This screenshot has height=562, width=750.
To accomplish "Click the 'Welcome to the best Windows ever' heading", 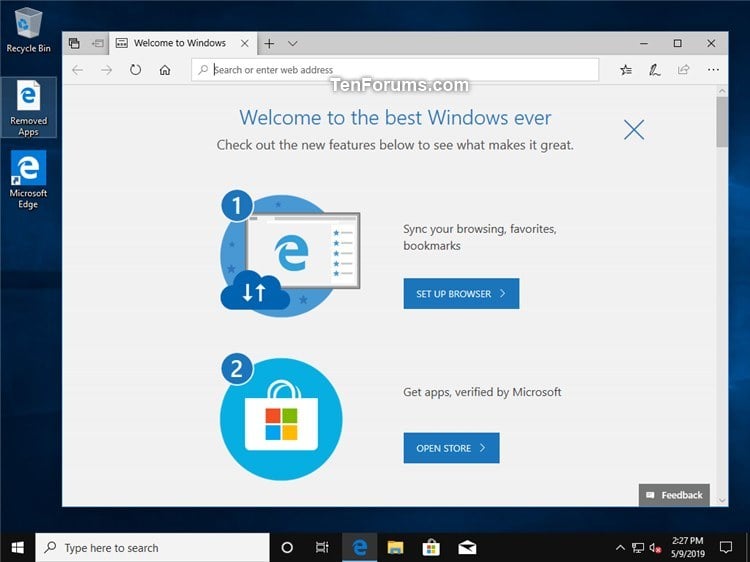I will tap(395, 118).
